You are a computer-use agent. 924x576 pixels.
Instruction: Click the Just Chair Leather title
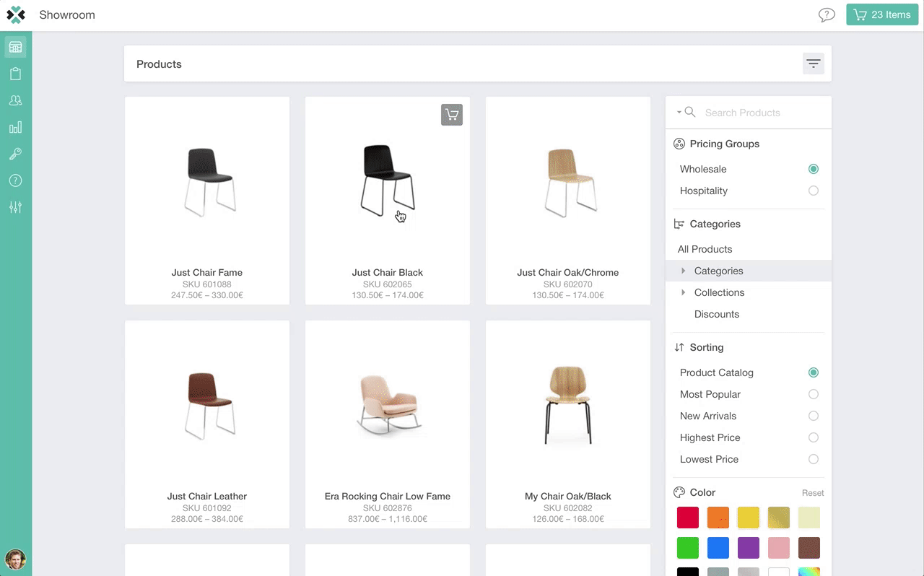point(207,496)
